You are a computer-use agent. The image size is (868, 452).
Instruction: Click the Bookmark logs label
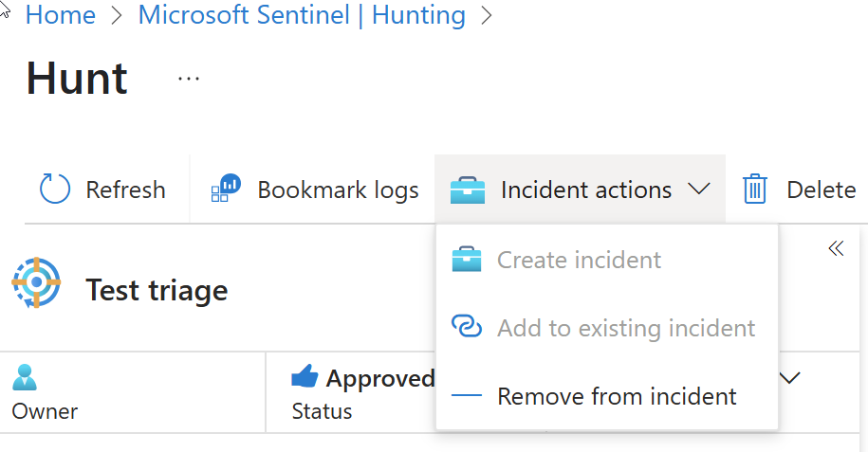339,190
